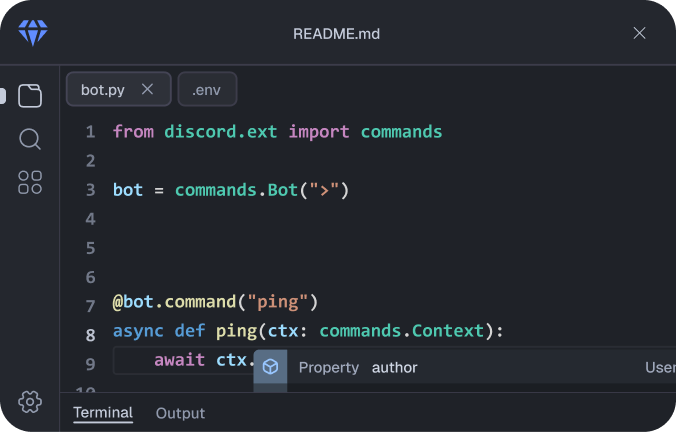Click line number 8 in the gutter

tap(91, 335)
